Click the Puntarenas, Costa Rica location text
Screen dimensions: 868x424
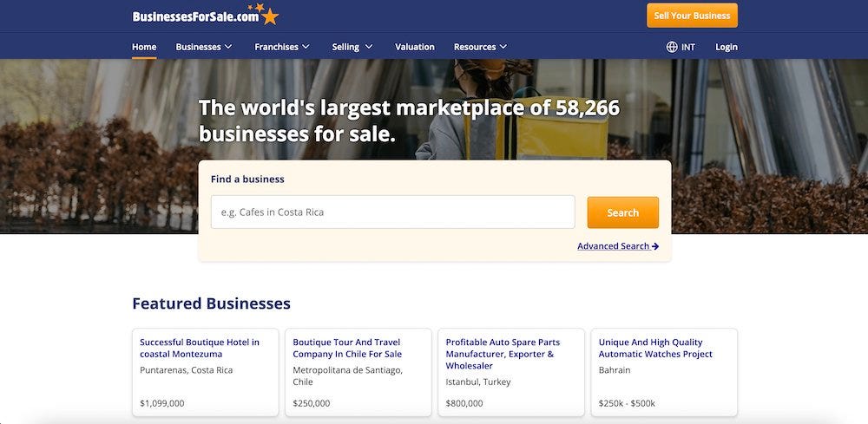coord(186,370)
